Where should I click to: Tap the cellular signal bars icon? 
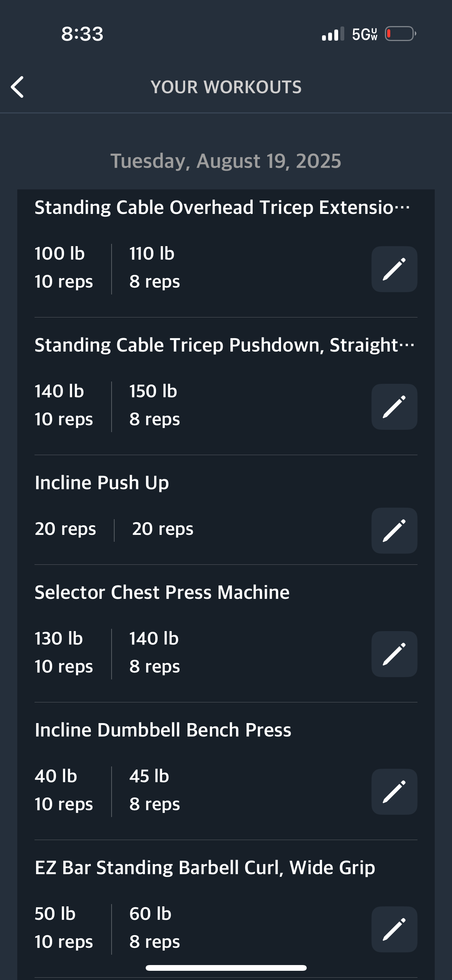coord(333,34)
